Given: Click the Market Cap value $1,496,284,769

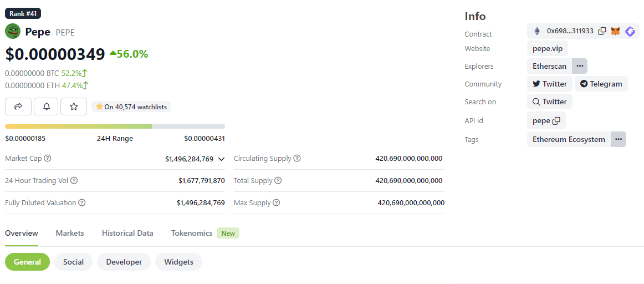Looking at the screenshot, I should pos(190,159).
